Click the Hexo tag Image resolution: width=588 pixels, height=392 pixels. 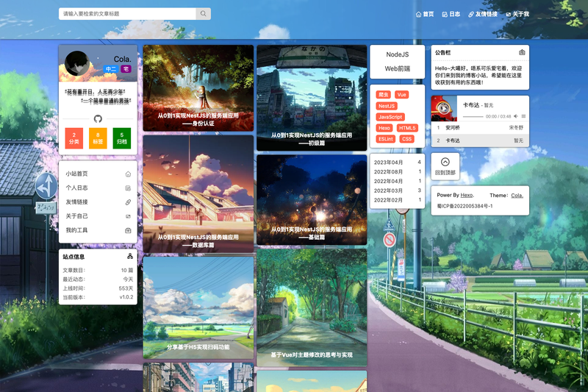tap(384, 128)
